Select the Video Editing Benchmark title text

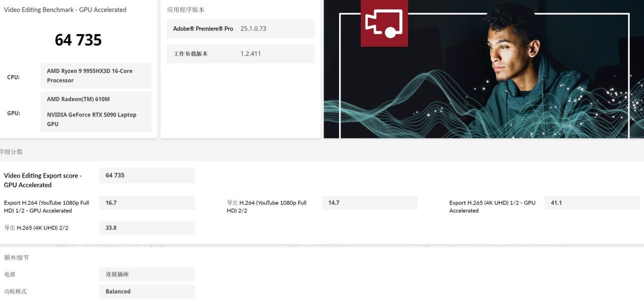click(x=65, y=10)
